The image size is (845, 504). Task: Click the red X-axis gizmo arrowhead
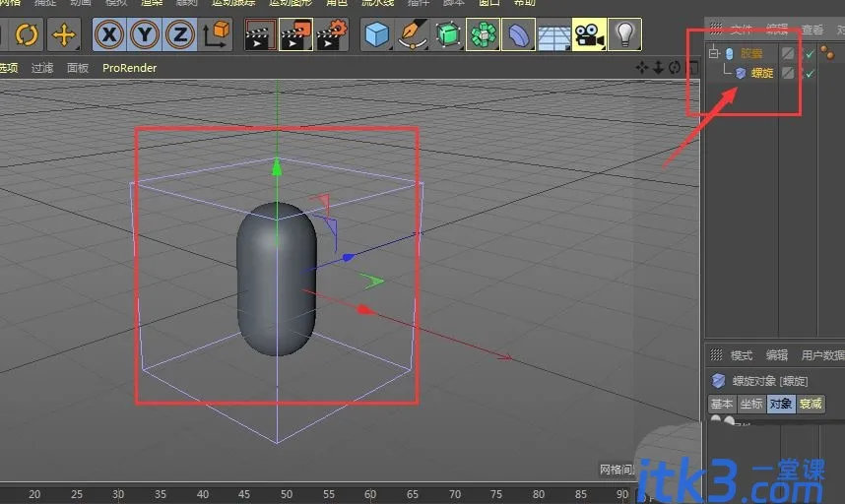pos(364,310)
